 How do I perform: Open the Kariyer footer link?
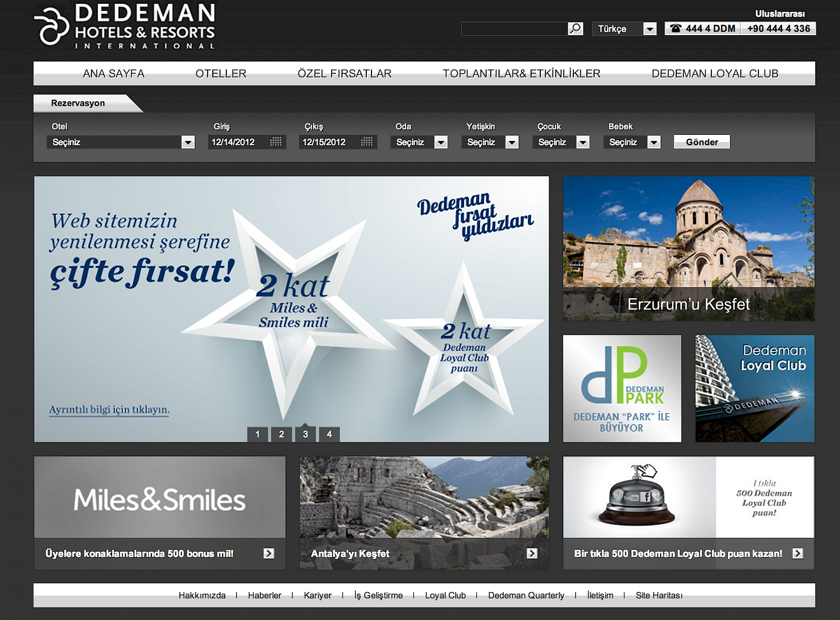click(x=317, y=595)
